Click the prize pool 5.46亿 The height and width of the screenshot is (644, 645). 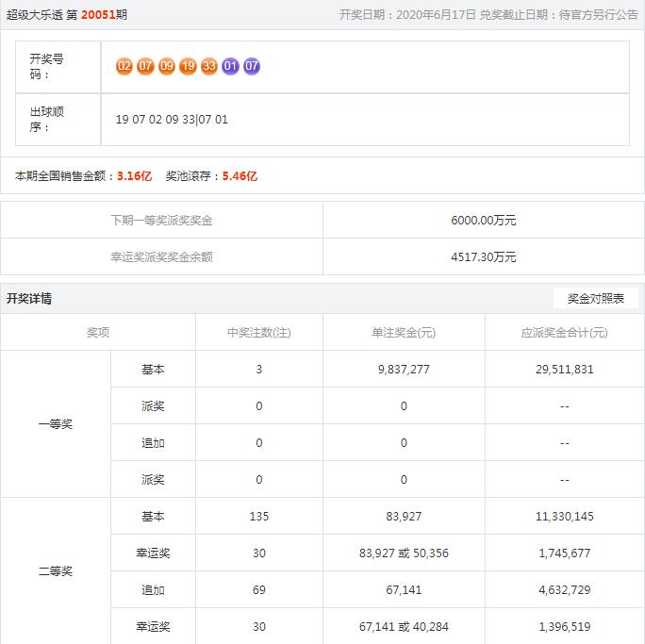(240, 176)
